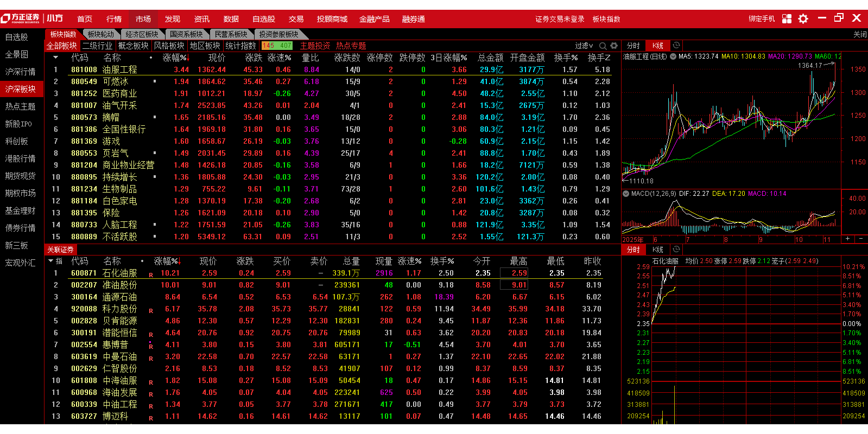Open the small gear next to search
The width and height of the screenshot is (868, 434).
point(614,46)
